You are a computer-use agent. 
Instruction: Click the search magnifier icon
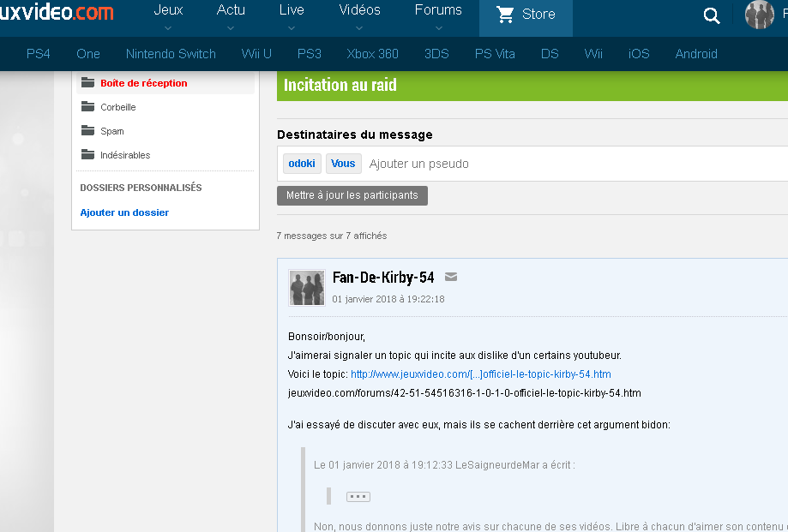tap(712, 15)
